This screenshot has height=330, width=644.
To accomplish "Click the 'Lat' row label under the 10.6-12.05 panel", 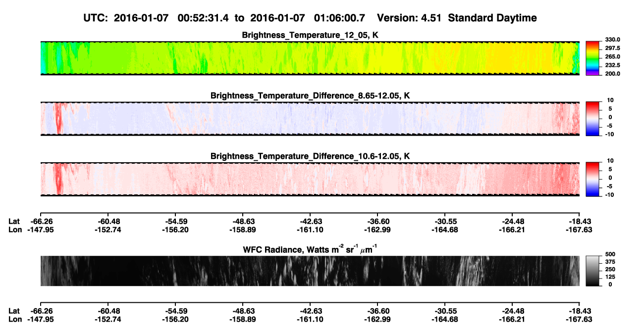I will 14,221.
